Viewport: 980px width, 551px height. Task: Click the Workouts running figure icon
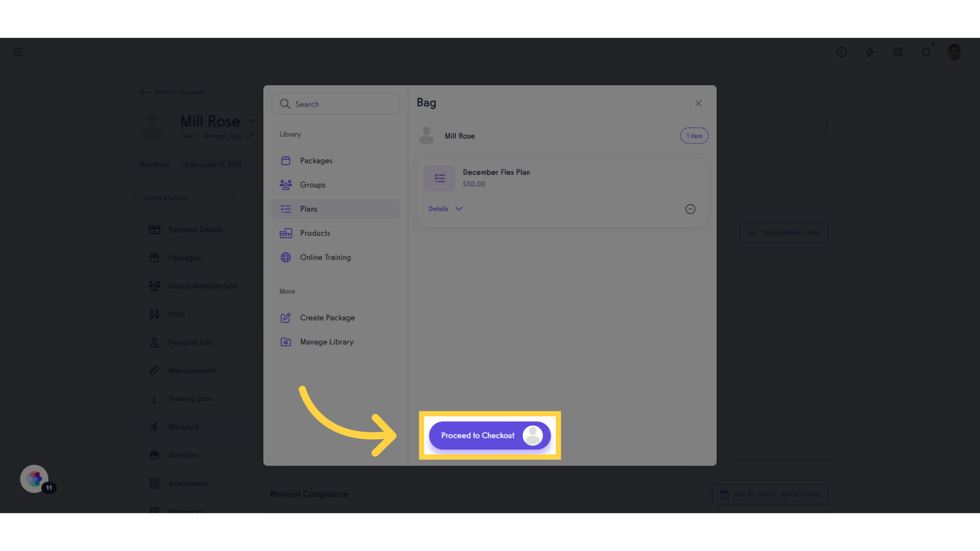(x=154, y=427)
